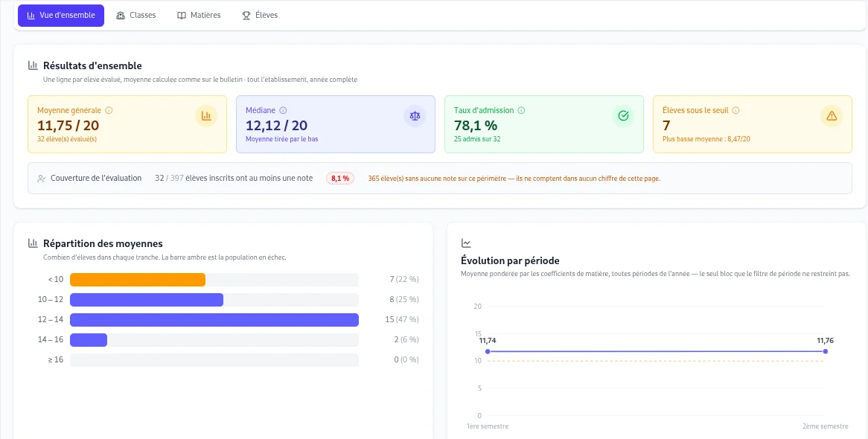The image size is (868, 439).
Task: Click the info icon beside Élèves sous le seuil
Action: coord(735,110)
